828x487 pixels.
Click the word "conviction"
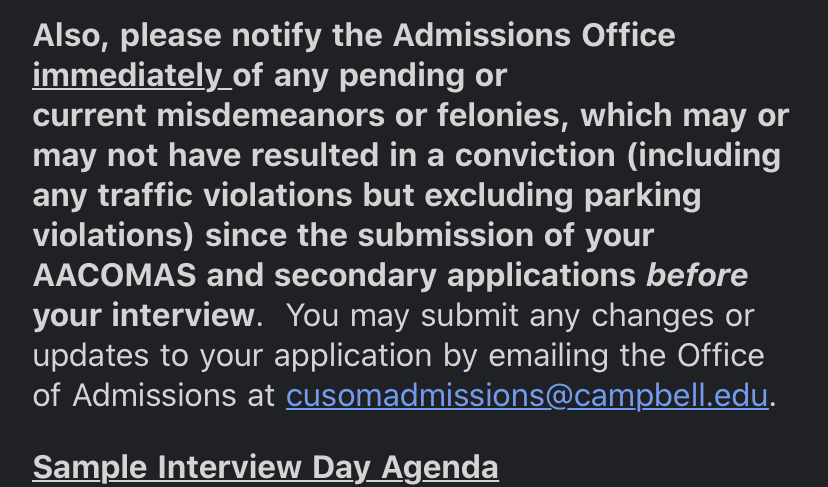coord(535,155)
